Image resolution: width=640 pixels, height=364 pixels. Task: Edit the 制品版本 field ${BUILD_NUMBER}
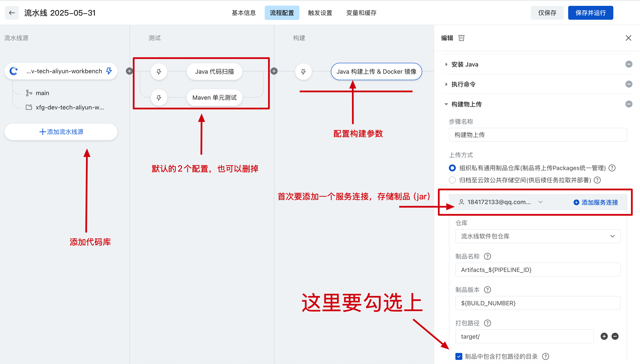click(538, 303)
